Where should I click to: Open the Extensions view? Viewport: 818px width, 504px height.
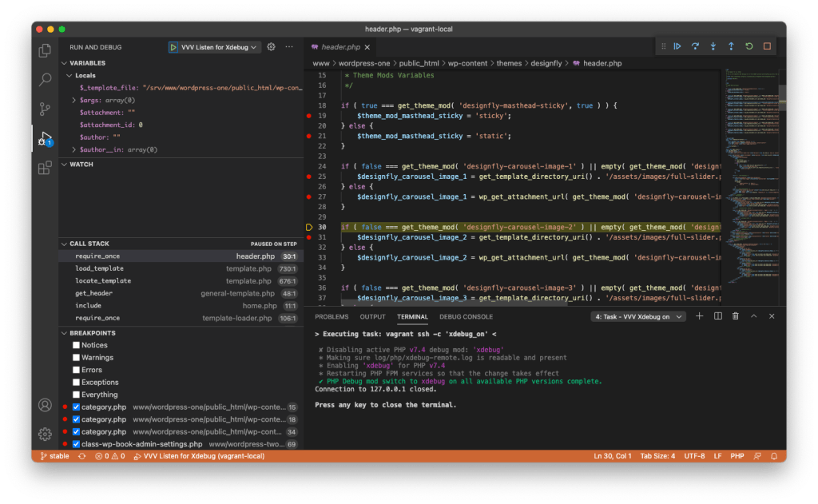(x=45, y=168)
